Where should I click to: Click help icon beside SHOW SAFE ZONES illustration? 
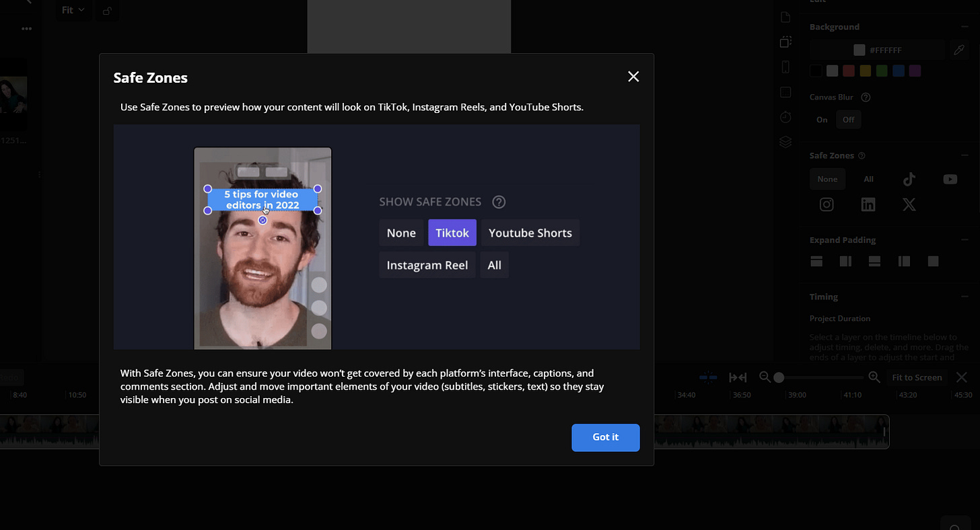tap(499, 202)
